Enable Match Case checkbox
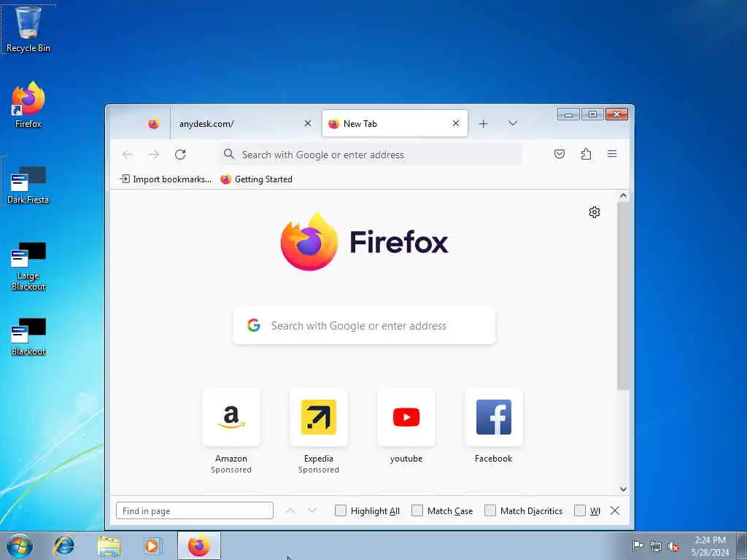 pyautogui.click(x=417, y=510)
